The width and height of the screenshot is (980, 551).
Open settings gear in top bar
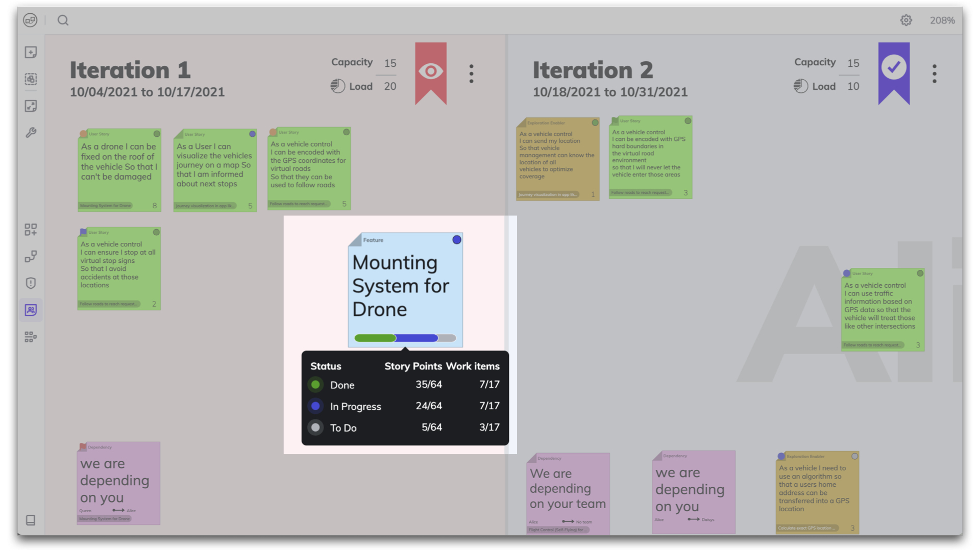[905, 20]
